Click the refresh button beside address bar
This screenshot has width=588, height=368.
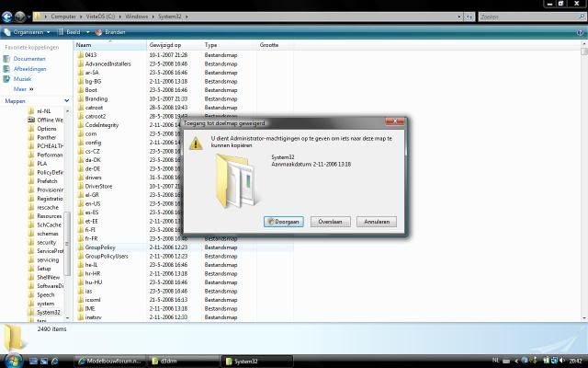coord(469,17)
